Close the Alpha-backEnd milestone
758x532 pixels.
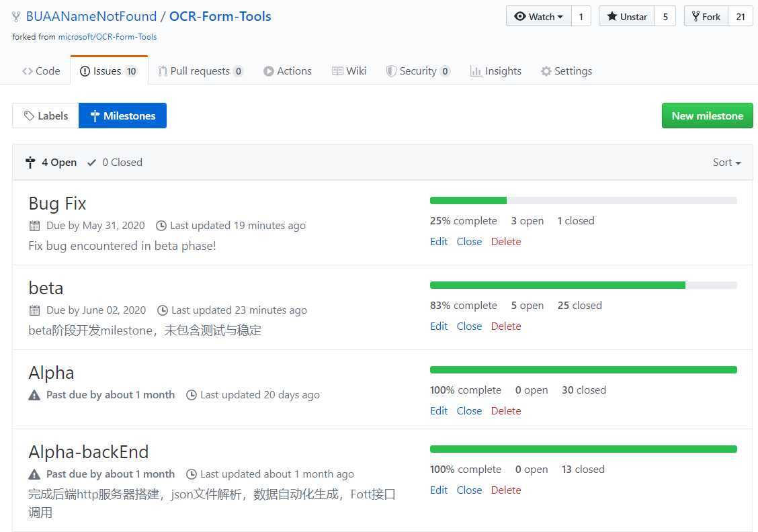click(470, 490)
